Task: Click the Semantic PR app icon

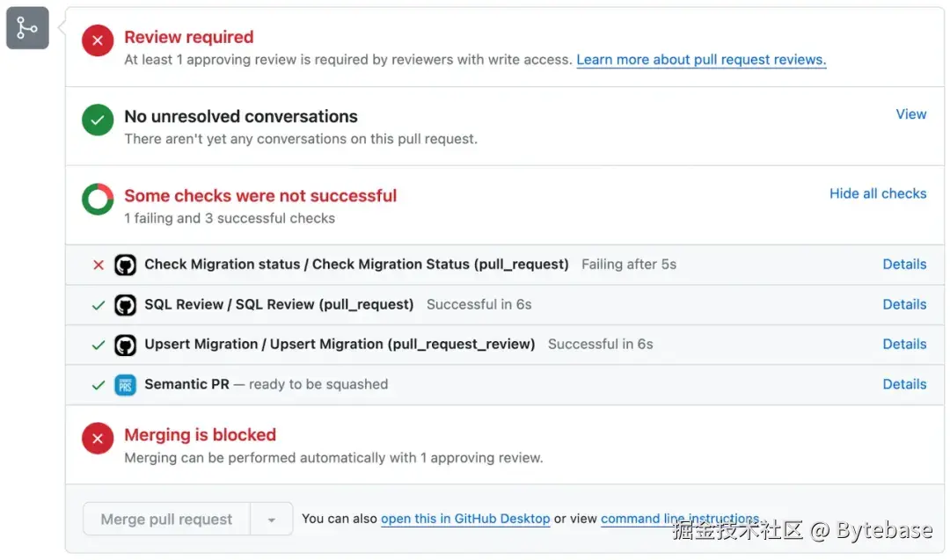Action: point(125,384)
